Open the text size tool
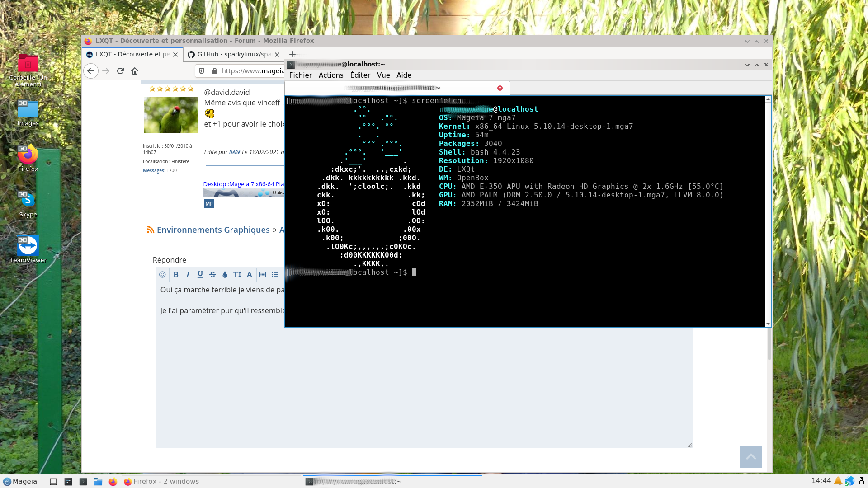 (x=237, y=275)
